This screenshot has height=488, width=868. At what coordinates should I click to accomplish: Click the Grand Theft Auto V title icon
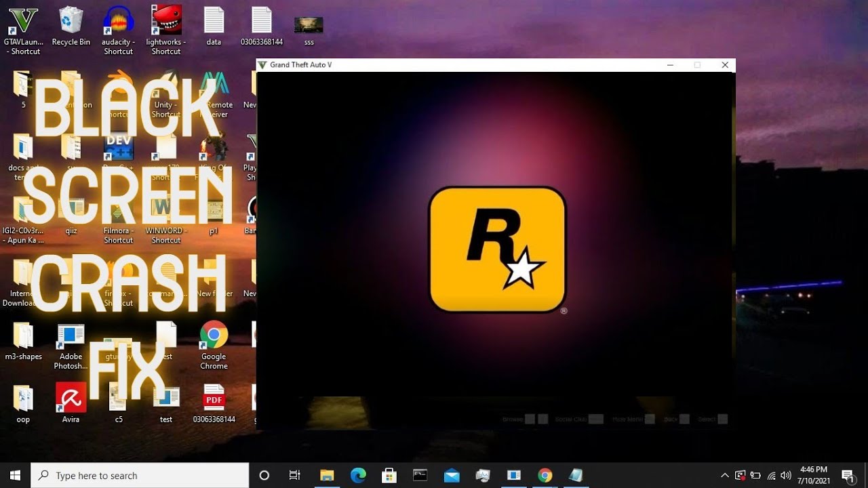click(x=262, y=65)
